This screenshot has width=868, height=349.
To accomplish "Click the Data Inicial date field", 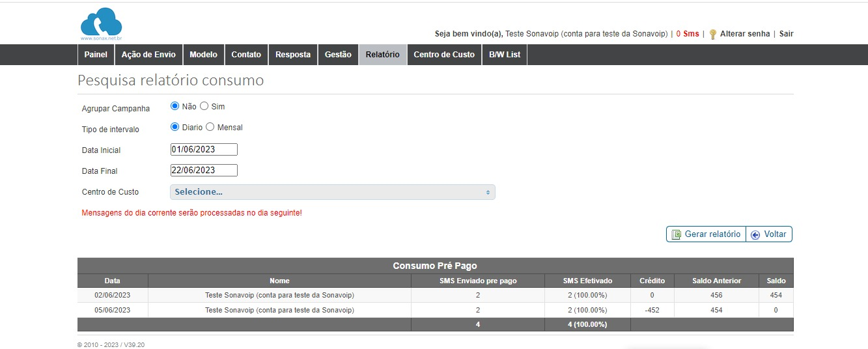I will pos(204,150).
